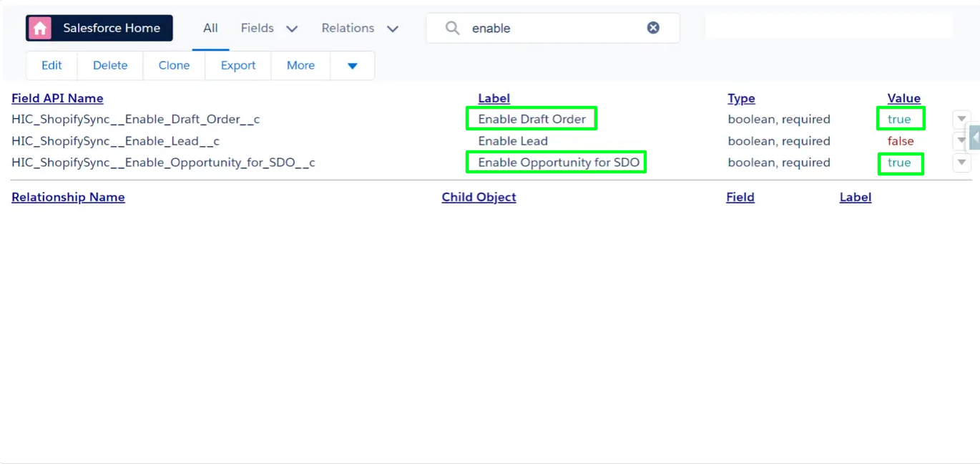The image size is (980, 464).
Task: Open row menu for Enable Opportunity for SDO
Action: pyautogui.click(x=961, y=163)
